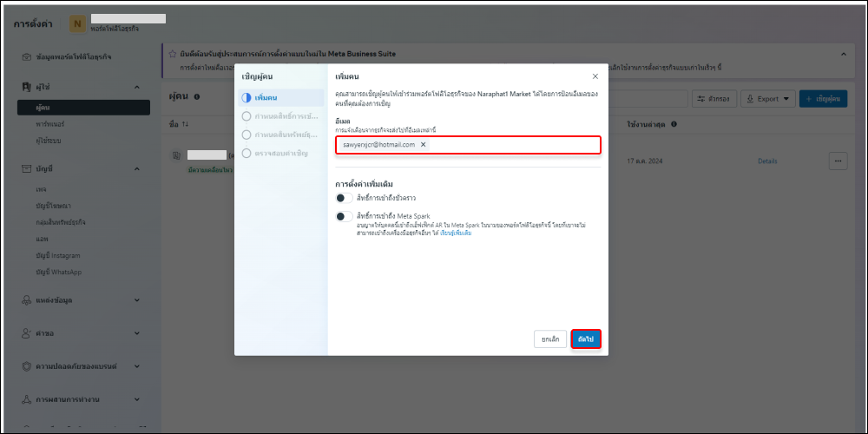The image size is (868, 434).
Task: Open แอพ in the sidebar
Action: tap(42, 240)
